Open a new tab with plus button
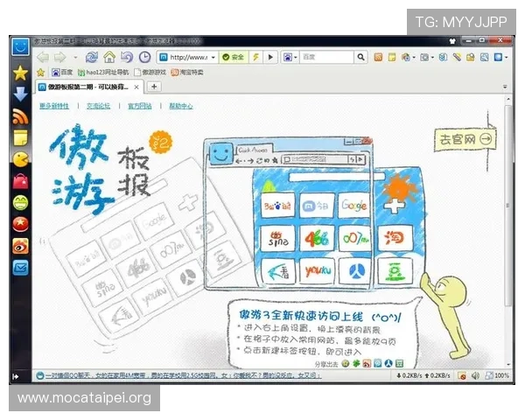The width and height of the screenshot is (525, 420). (x=154, y=87)
